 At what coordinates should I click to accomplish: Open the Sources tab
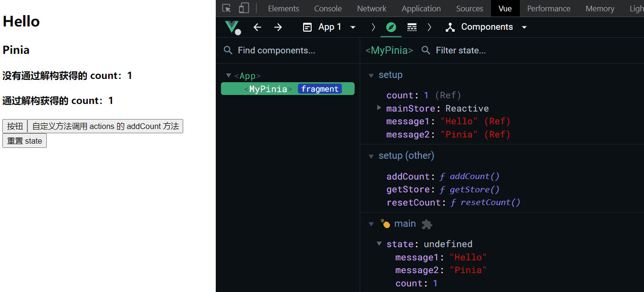[x=469, y=9]
